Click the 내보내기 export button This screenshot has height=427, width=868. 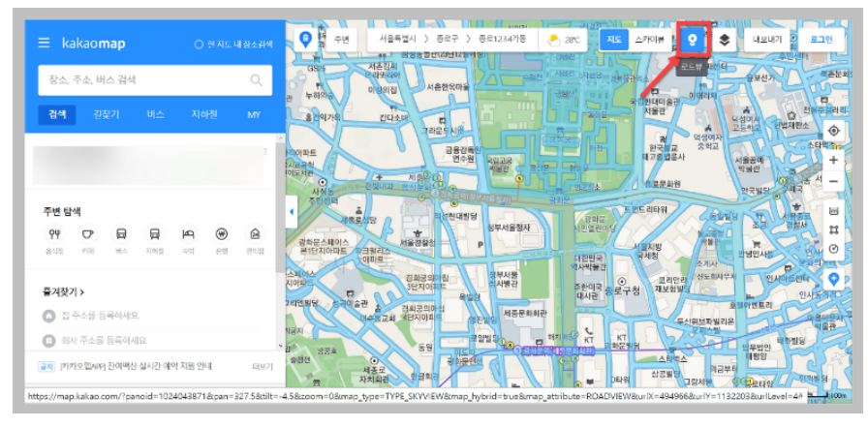click(766, 40)
